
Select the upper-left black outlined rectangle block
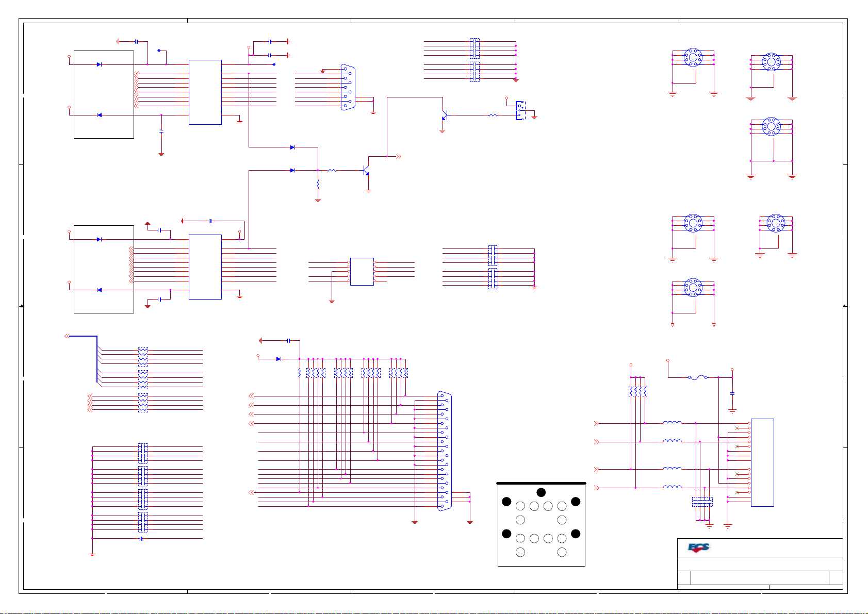click(104, 94)
